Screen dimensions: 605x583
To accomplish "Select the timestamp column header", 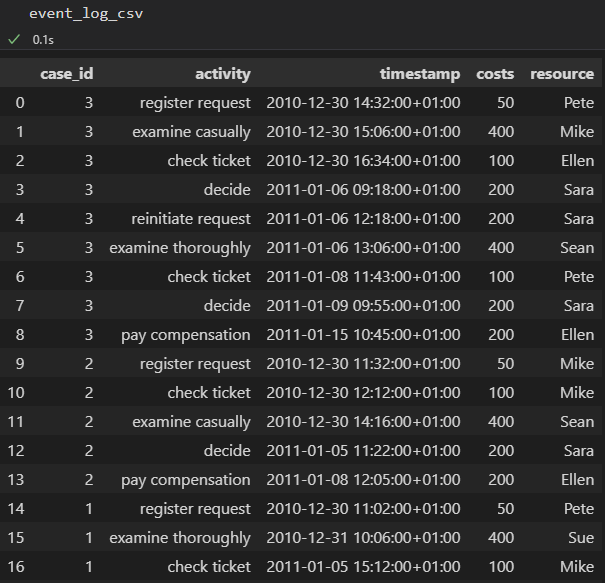I will [x=420, y=74].
